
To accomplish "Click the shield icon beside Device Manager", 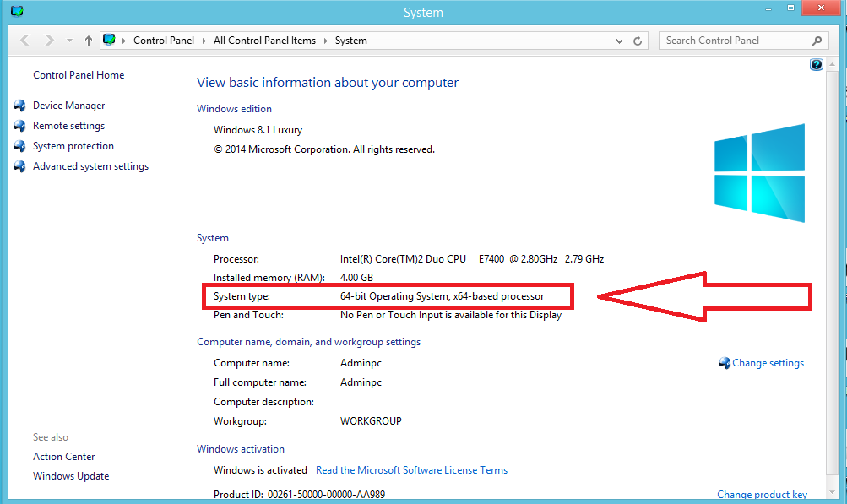I will (20, 106).
